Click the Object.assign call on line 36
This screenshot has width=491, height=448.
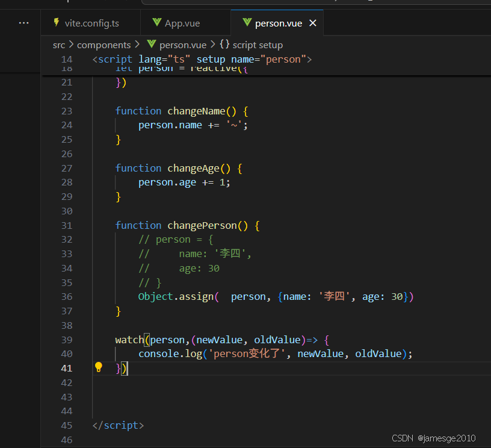point(176,297)
